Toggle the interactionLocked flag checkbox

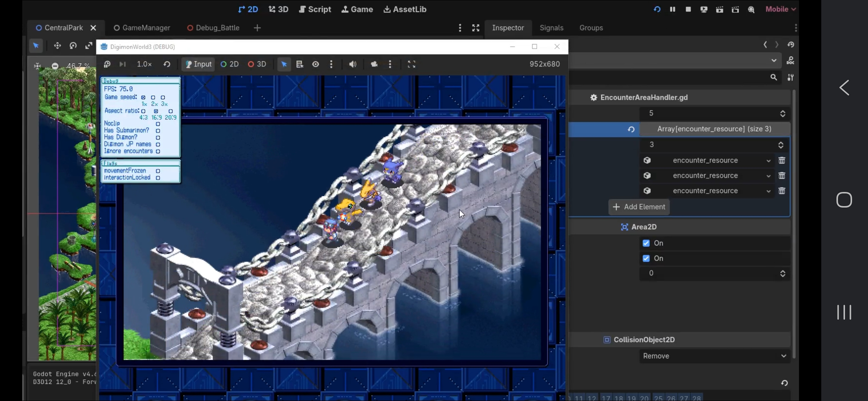[x=158, y=178]
